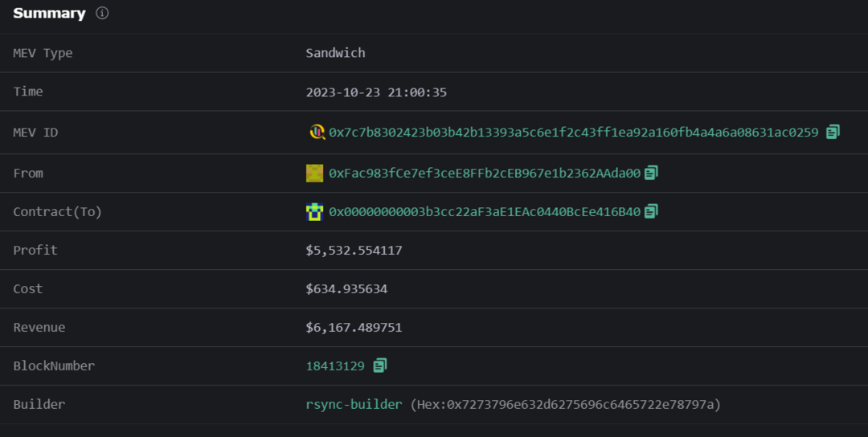
Task: Open block number 18413129
Action: 335,366
